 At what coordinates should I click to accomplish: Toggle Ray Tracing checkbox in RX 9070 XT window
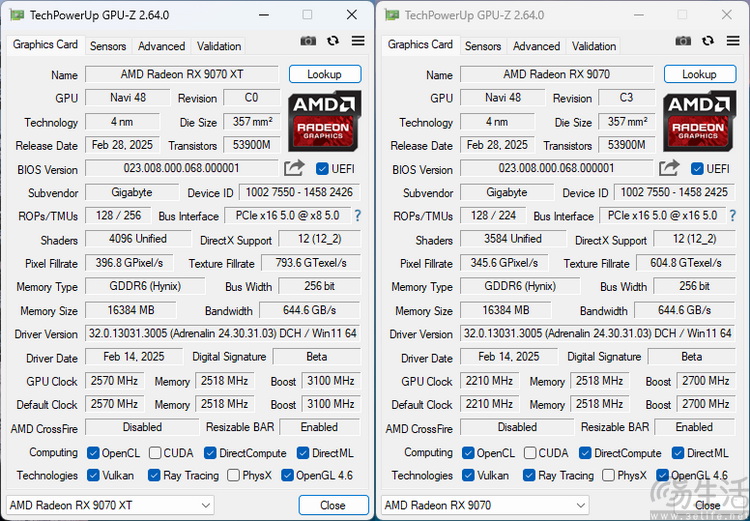coord(154,475)
